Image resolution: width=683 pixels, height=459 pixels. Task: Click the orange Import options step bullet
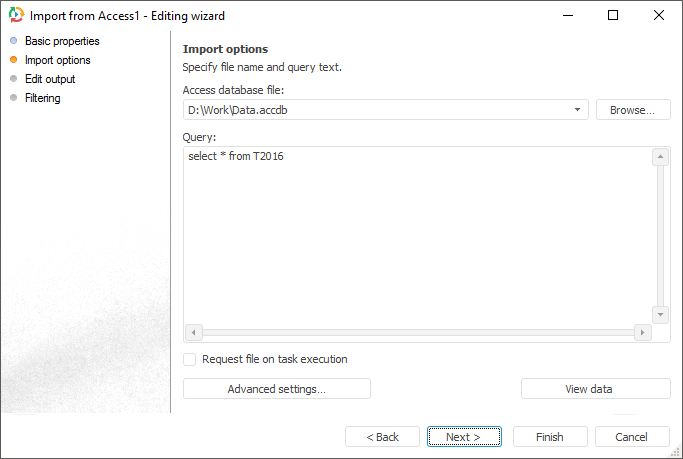coord(14,60)
